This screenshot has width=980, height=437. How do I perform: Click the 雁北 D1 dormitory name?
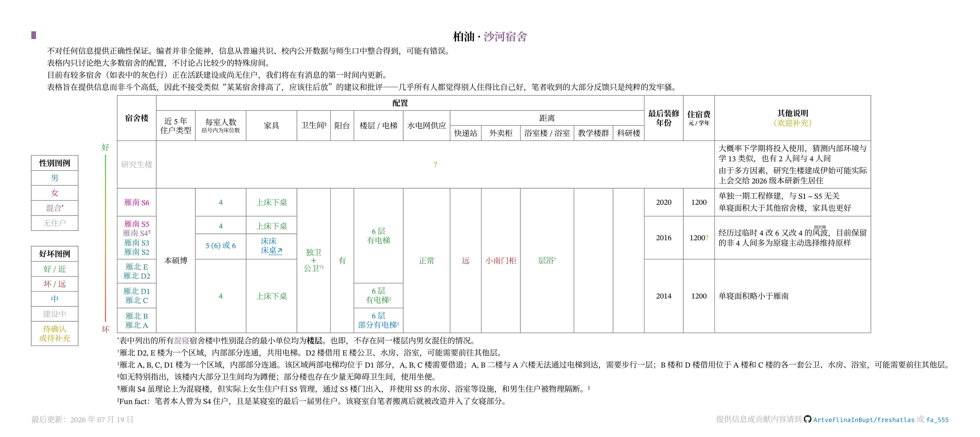[x=137, y=291]
